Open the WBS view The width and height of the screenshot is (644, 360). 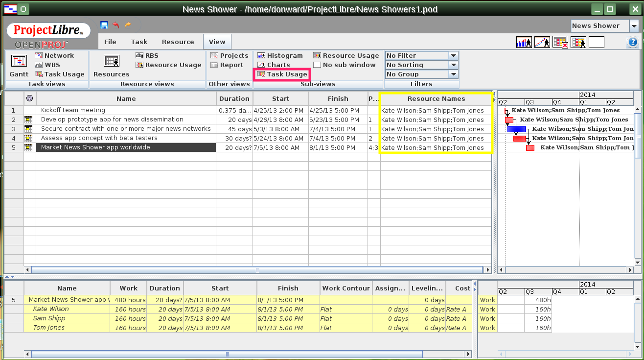(x=47, y=65)
